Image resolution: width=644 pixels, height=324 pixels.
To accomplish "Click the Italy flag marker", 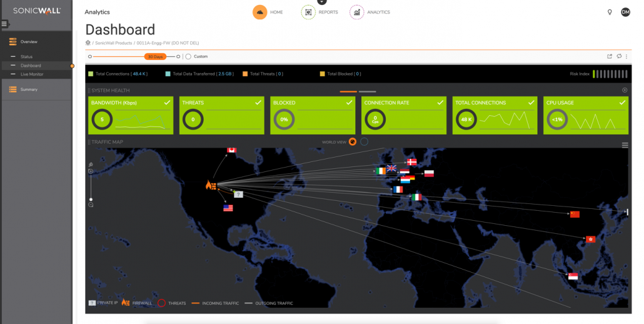I will coord(417,197).
